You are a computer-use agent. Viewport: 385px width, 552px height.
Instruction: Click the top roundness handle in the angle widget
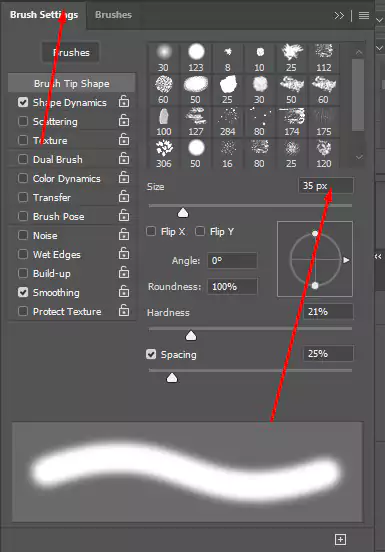click(315, 233)
